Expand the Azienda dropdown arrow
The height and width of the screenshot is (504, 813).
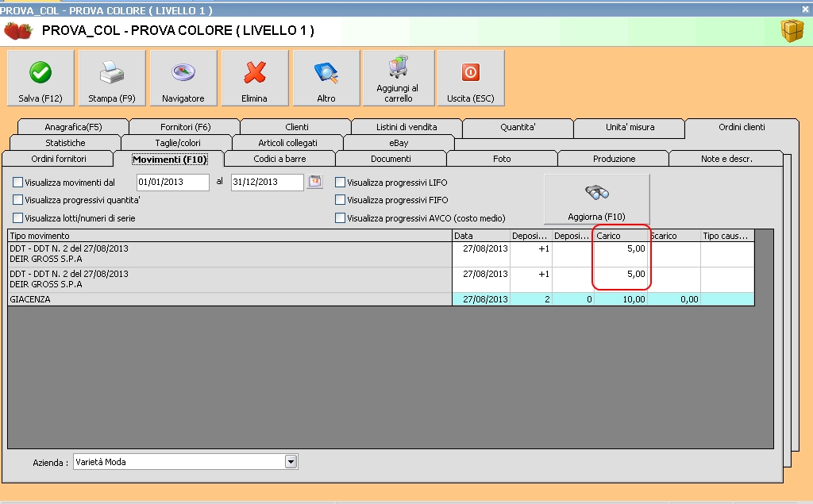click(x=291, y=461)
